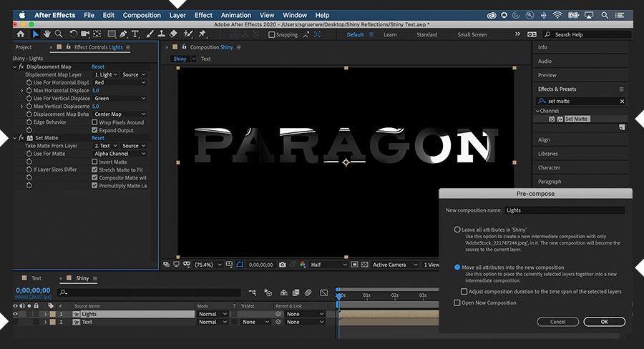
Task: Click inside the new composition name field
Action: [564, 210]
